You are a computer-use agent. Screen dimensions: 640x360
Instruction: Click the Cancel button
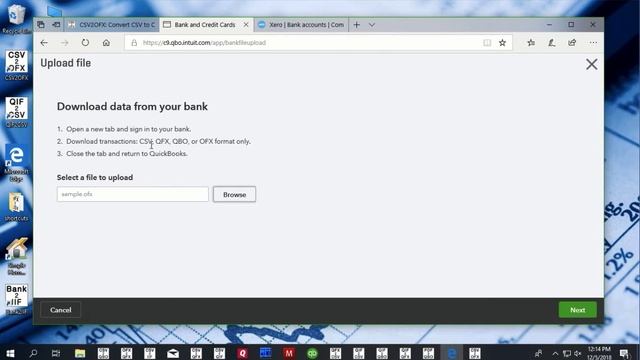60,310
